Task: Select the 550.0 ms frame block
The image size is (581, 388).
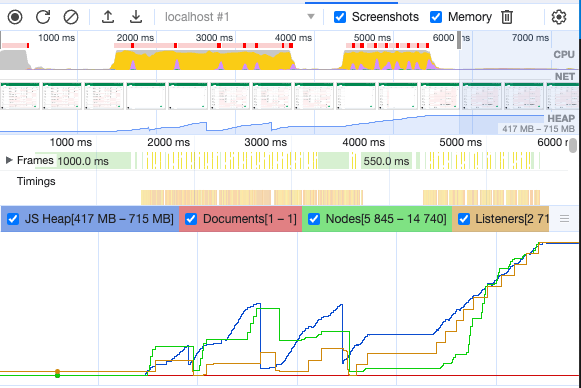Action: click(386, 161)
